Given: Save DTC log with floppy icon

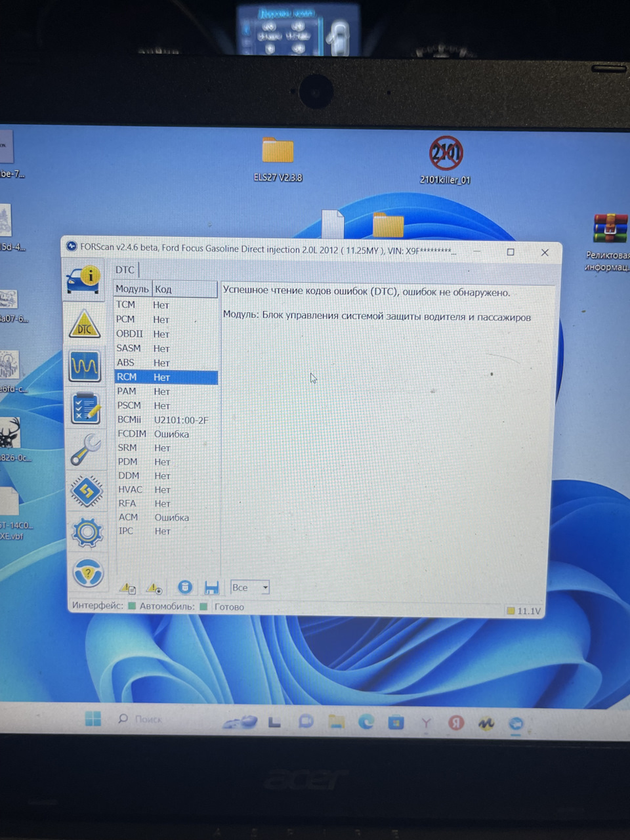Looking at the screenshot, I should pyautogui.click(x=211, y=587).
